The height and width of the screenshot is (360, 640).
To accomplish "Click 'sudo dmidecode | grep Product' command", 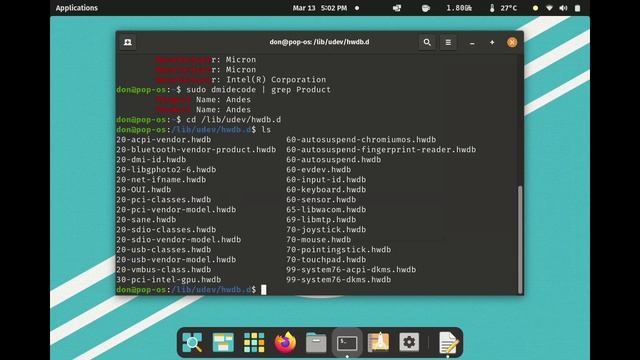I will point(258,90).
